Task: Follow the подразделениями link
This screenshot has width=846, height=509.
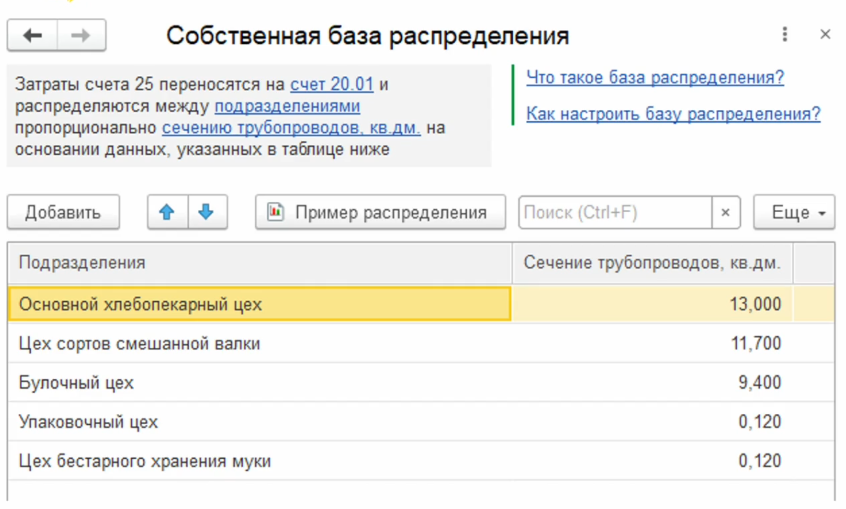Action: [287, 106]
